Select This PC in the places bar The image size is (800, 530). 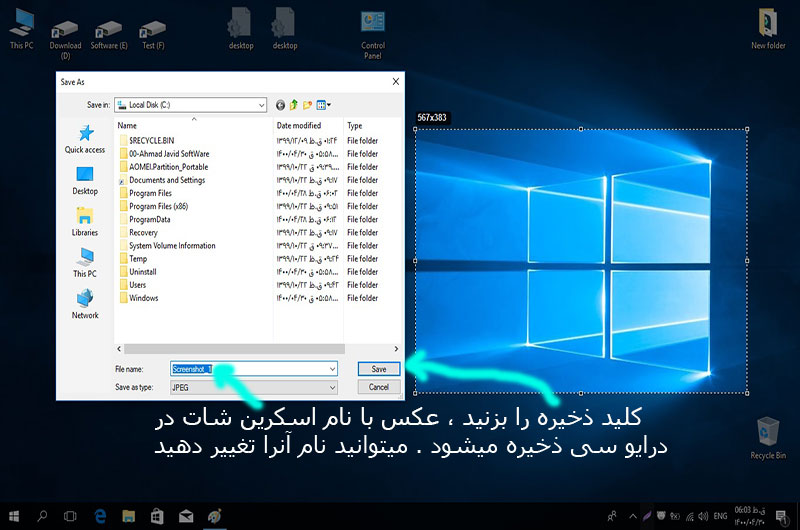(x=85, y=263)
